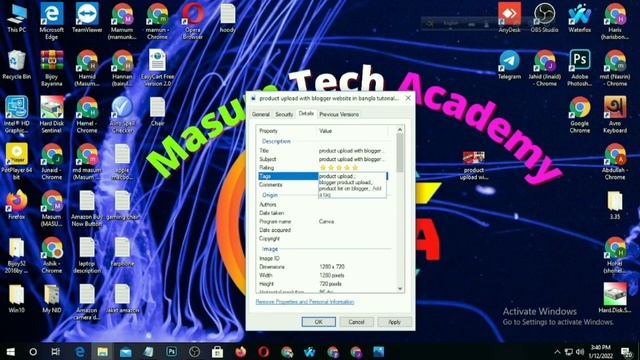
Task: Select the Details tab
Action: [x=306, y=113]
